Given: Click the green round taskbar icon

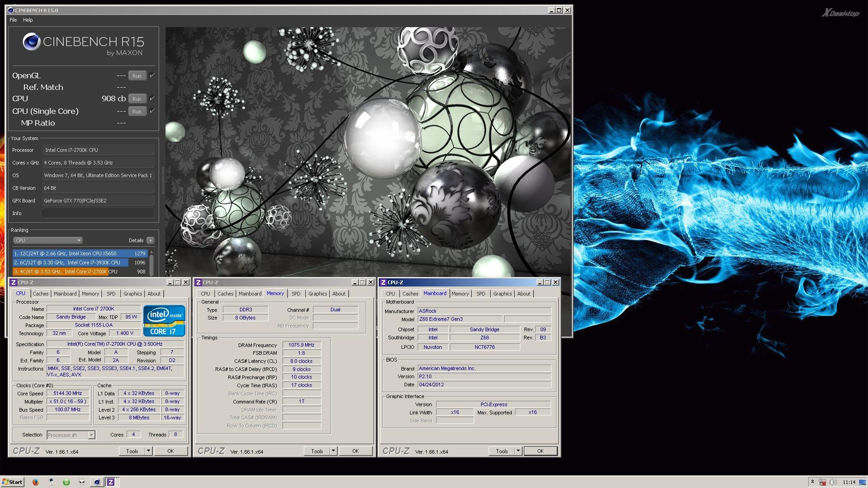Looking at the screenshot, I should coord(66,482).
